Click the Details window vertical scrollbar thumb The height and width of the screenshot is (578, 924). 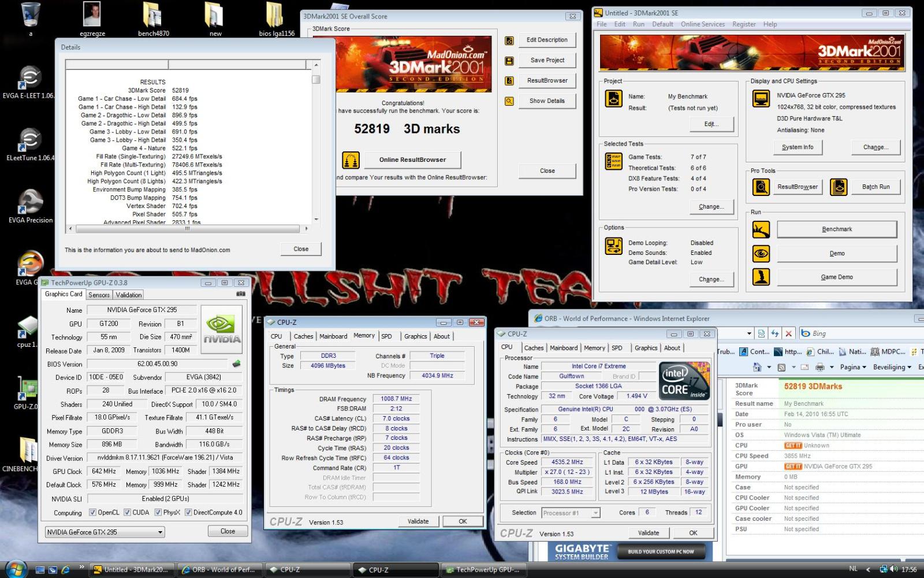pos(316,80)
